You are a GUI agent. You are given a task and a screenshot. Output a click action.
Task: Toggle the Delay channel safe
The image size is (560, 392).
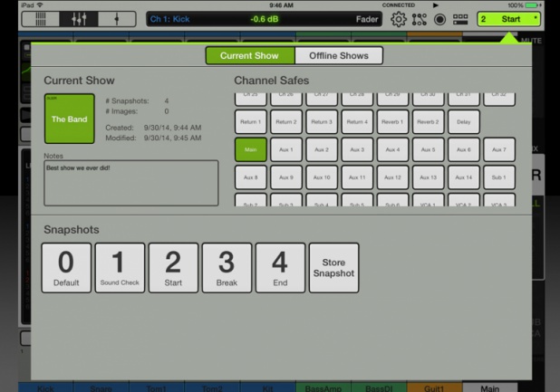pos(464,122)
